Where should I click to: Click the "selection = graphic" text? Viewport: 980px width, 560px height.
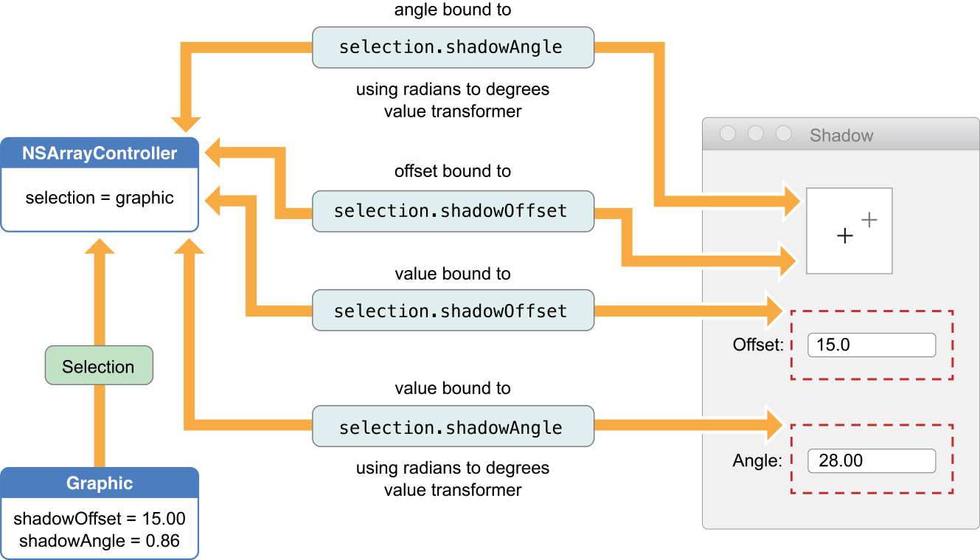tap(100, 198)
